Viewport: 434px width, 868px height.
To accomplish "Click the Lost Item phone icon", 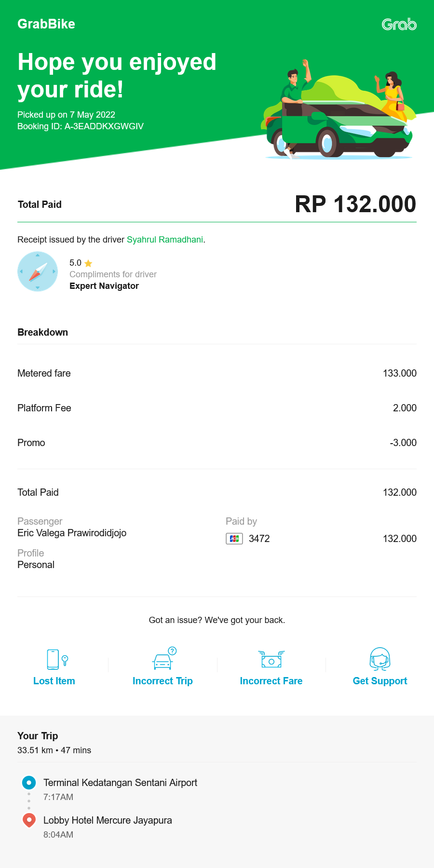I will click(54, 659).
